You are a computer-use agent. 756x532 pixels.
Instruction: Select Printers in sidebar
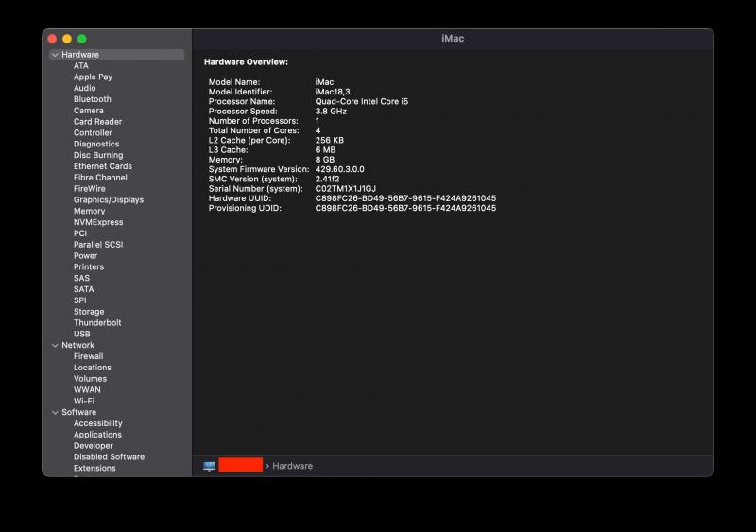tap(88, 266)
